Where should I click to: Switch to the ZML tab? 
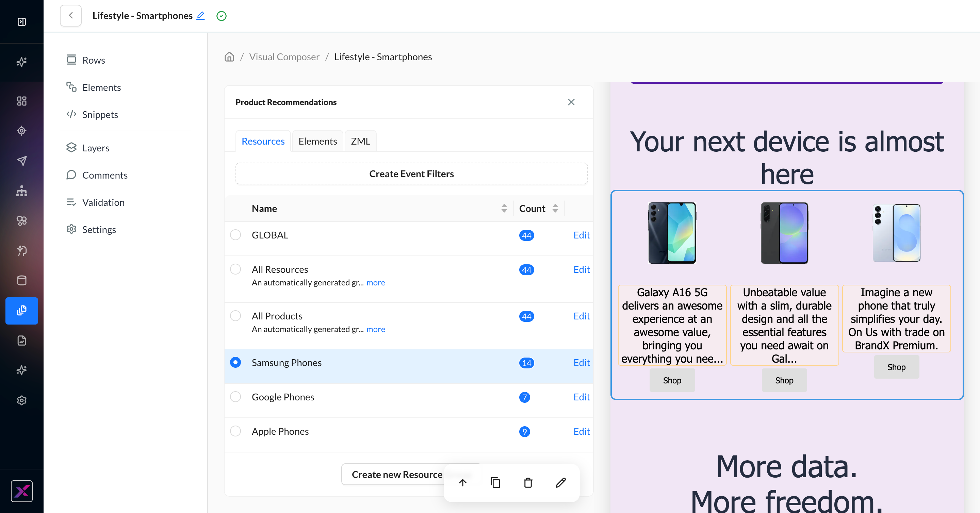(x=360, y=141)
